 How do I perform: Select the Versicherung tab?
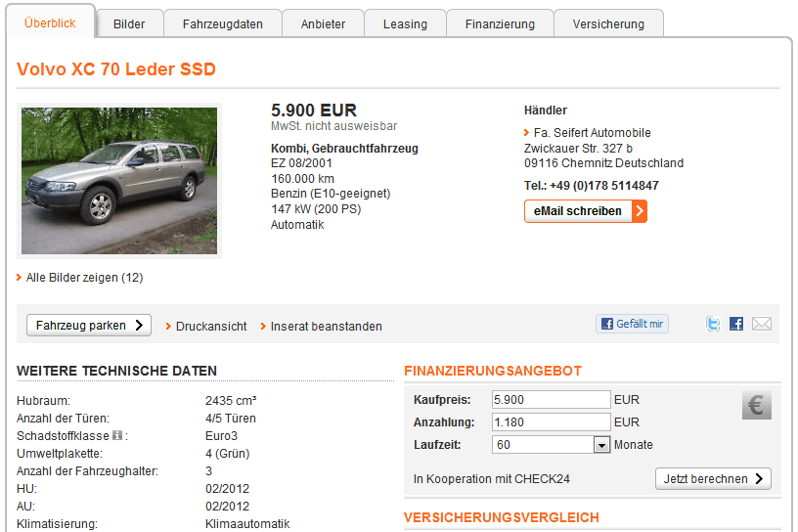pos(608,23)
